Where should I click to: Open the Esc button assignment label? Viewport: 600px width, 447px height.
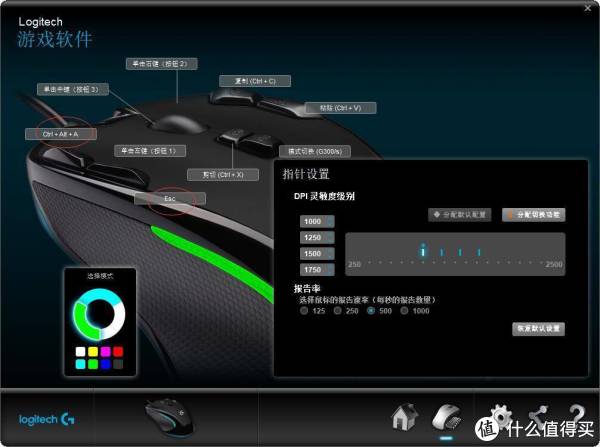pyautogui.click(x=170, y=199)
